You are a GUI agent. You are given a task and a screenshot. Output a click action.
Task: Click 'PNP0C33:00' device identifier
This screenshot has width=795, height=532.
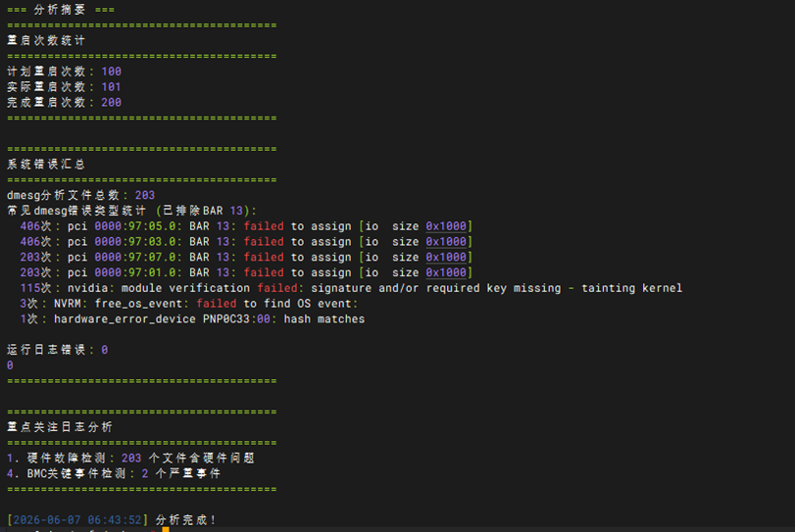(236, 318)
